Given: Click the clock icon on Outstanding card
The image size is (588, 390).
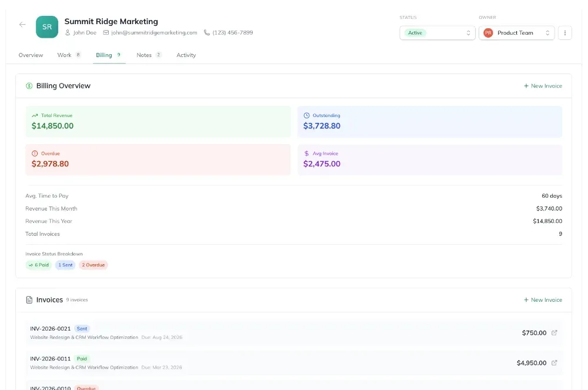Looking at the screenshot, I should tap(306, 115).
